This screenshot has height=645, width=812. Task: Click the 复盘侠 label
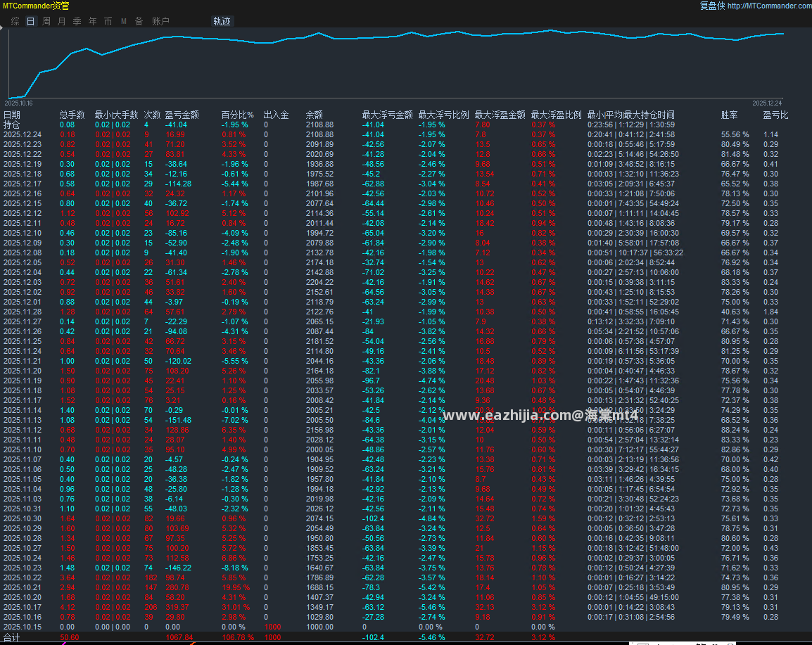coord(712,6)
